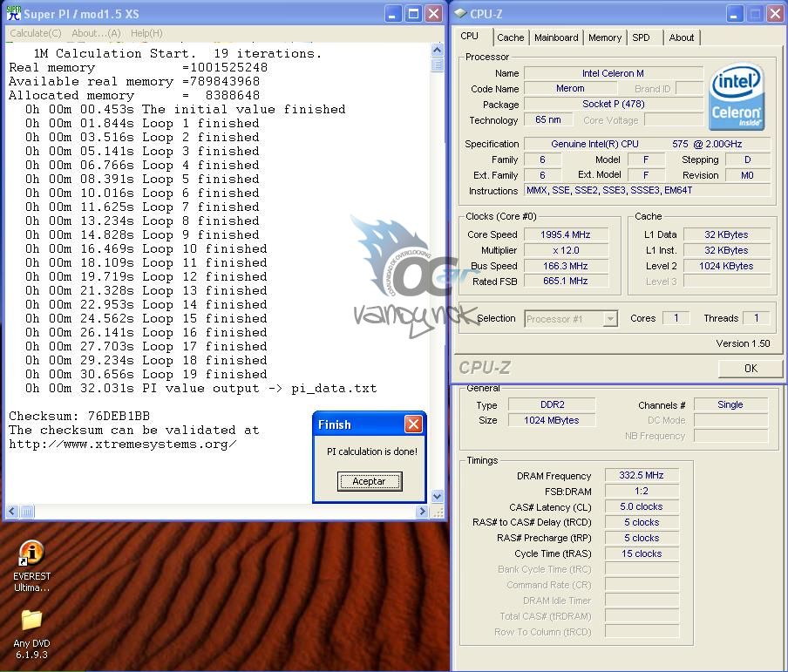Click the Level 2 cache value 1024 KBytes

(726, 265)
